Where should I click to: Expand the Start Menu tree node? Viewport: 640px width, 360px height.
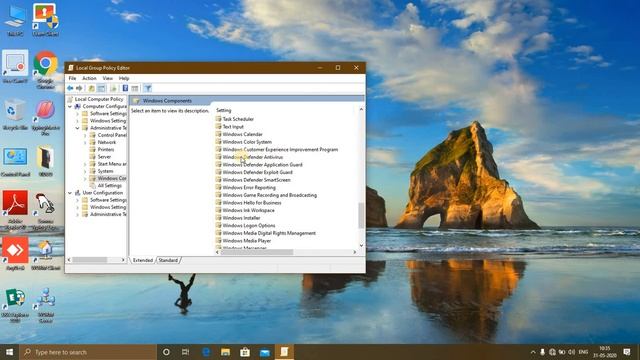coord(85,164)
